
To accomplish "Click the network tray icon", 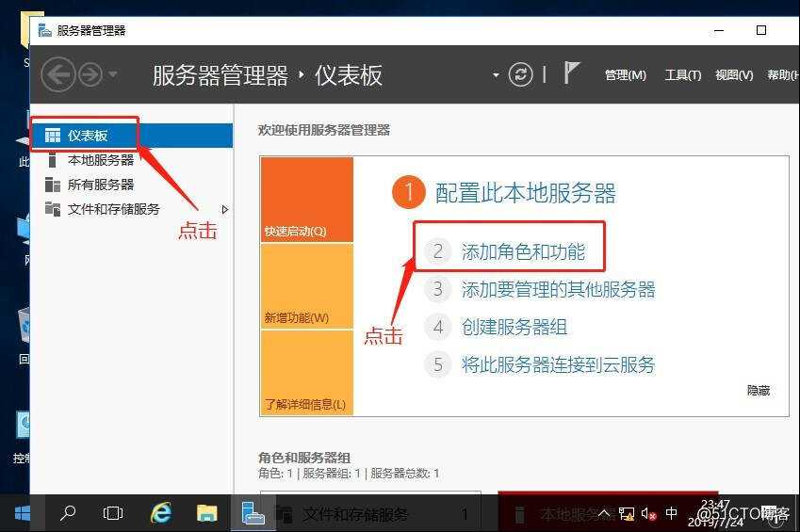I will point(627,513).
